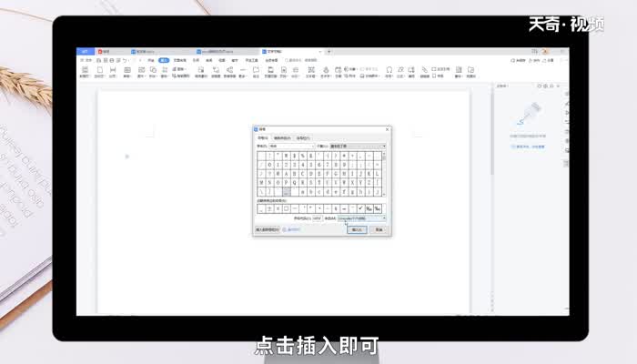Click the Table icon in the Insert ribbon
Image resolution: width=637 pixels, height=364 pixels.
126,71
